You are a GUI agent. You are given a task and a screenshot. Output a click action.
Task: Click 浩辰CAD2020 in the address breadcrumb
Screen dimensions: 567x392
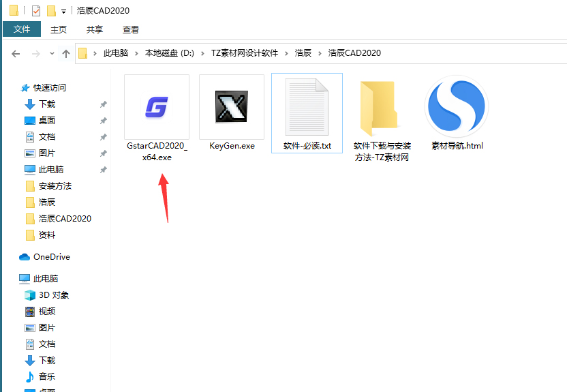tap(354, 53)
